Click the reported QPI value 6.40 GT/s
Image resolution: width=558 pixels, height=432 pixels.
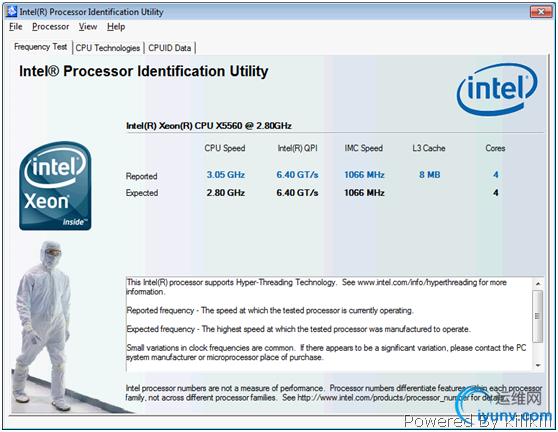(x=297, y=175)
